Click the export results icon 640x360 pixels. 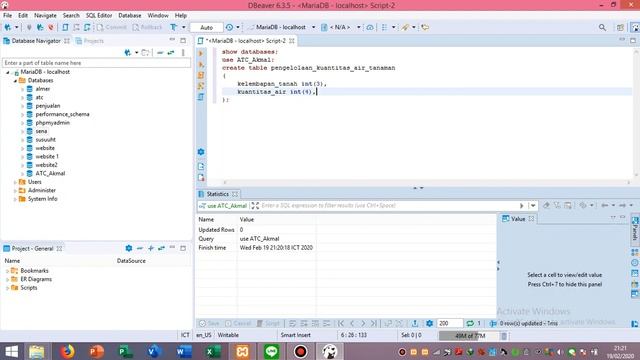415,323
